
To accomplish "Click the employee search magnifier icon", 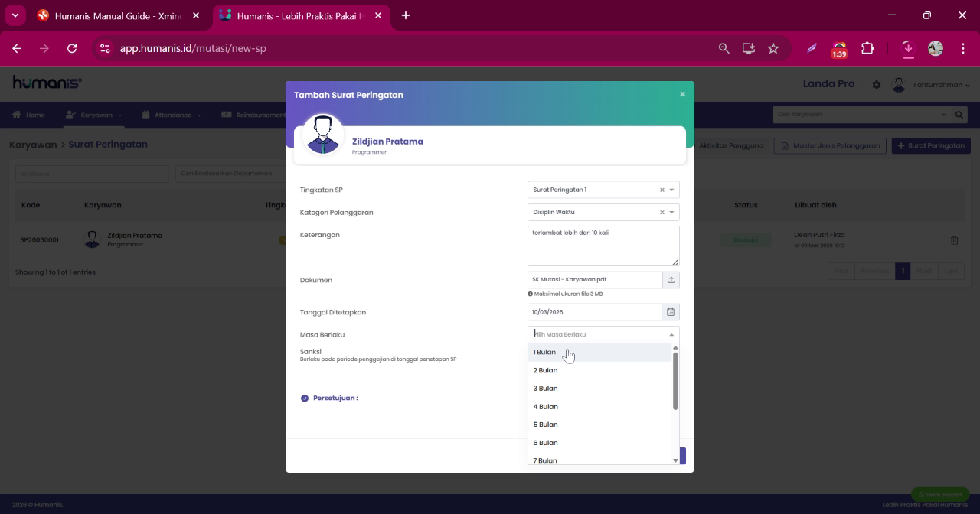I will (x=959, y=115).
